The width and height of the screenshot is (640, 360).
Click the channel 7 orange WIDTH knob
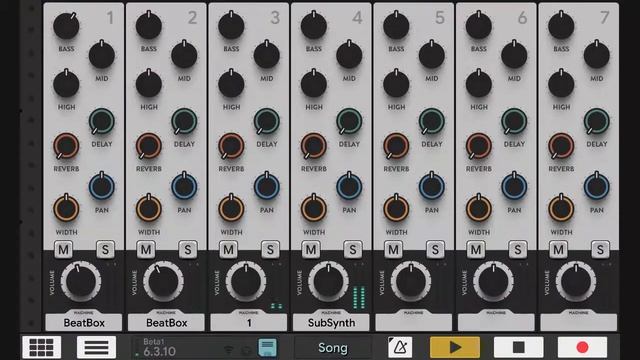coord(561,209)
